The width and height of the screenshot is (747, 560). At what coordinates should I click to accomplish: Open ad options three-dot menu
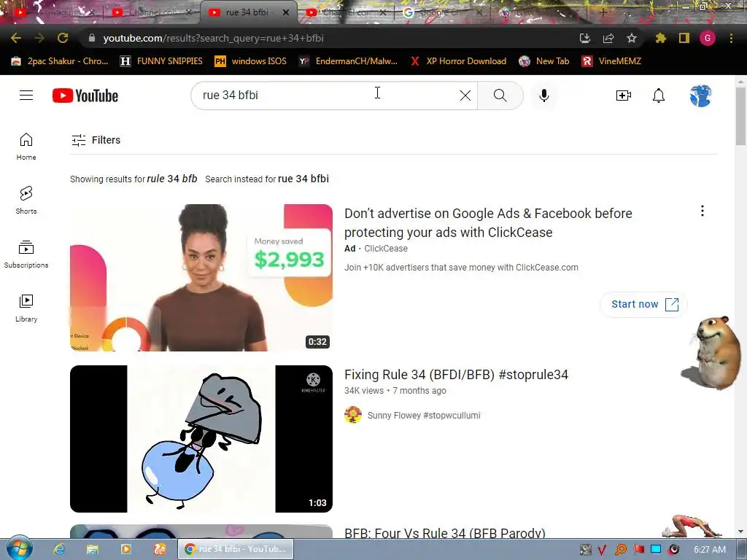click(x=703, y=211)
